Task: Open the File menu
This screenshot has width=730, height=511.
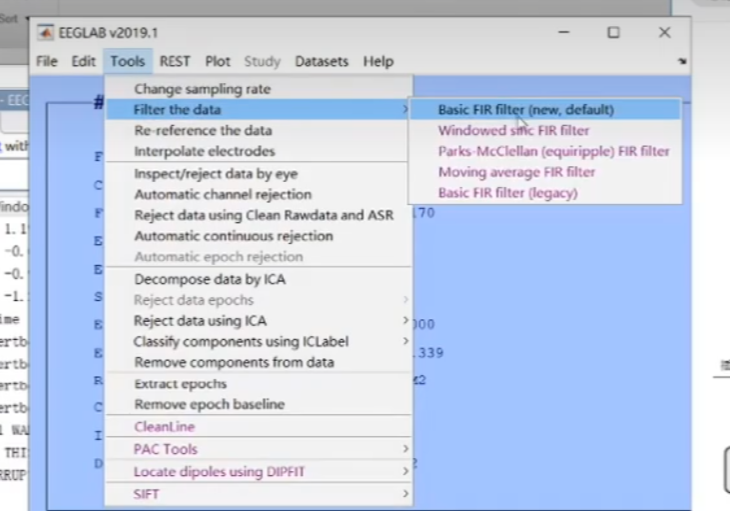Action: tap(47, 61)
